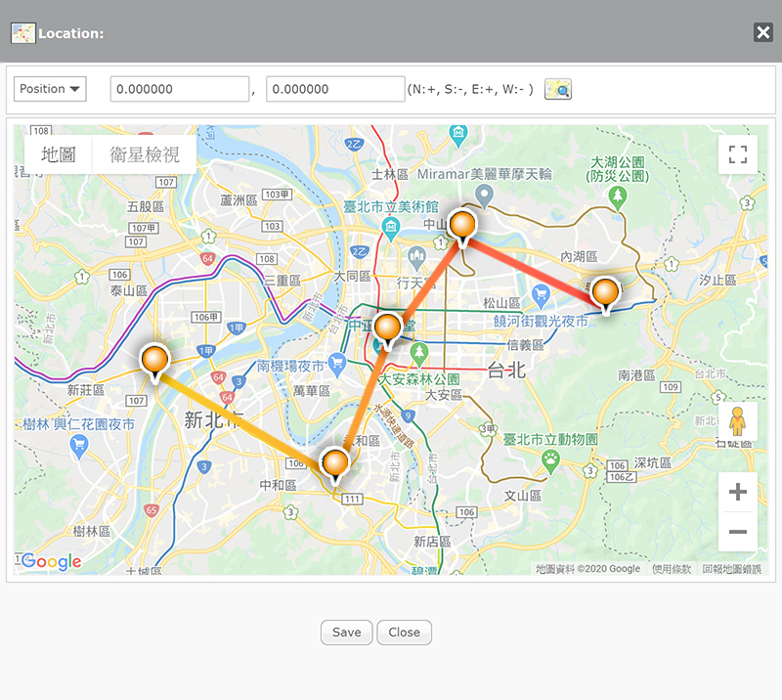Switch to 地圖 map view
The image size is (782, 700).
click(x=59, y=154)
